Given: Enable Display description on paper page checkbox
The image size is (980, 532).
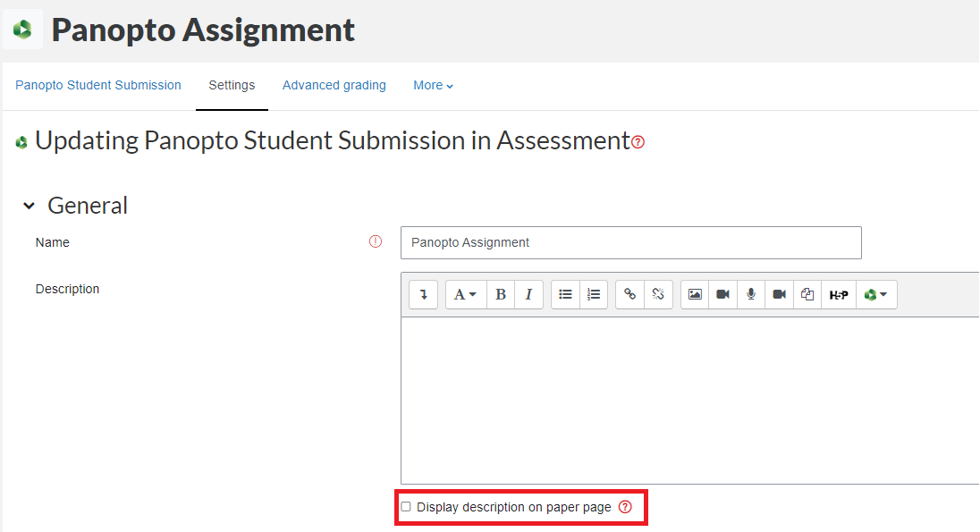Looking at the screenshot, I should [x=406, y=506].
